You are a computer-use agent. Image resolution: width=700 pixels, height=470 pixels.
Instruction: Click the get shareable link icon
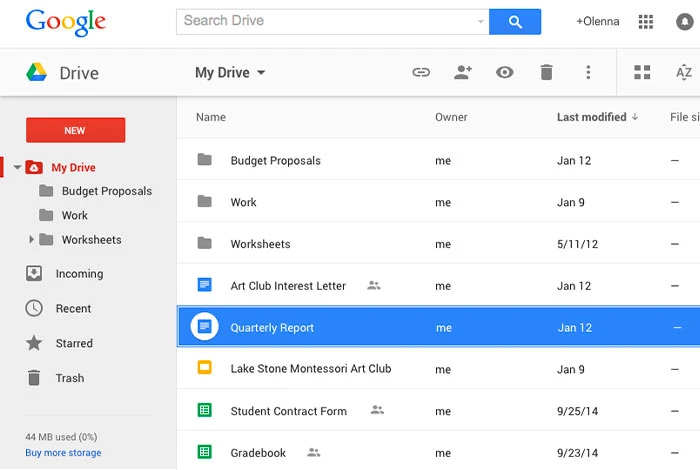click(421, 72)
